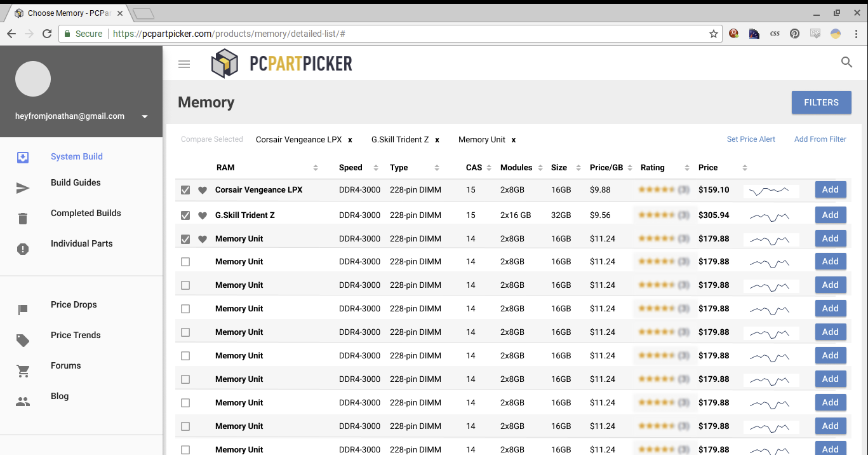The width and height of the screenshot is (868, 455).
Task: Bookmark page with star icon
Action: (x=714, y=34)
